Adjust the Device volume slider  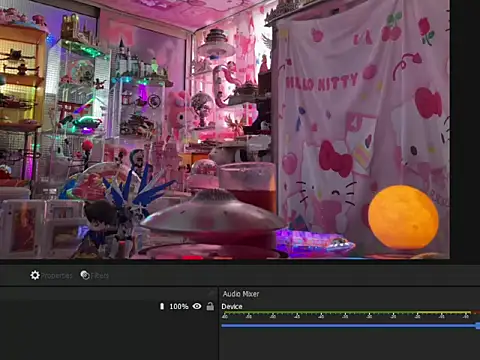[x=351, y=326]
